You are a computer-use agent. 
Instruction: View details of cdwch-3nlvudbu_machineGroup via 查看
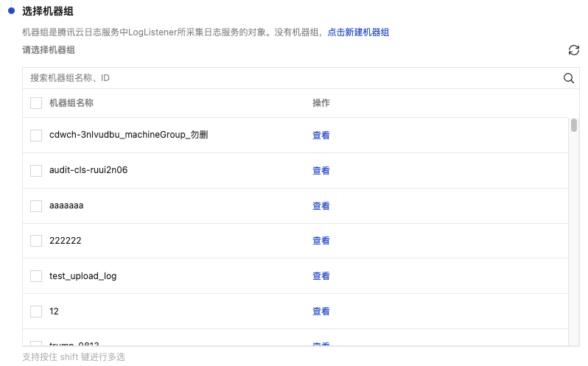tap(321, 136)
